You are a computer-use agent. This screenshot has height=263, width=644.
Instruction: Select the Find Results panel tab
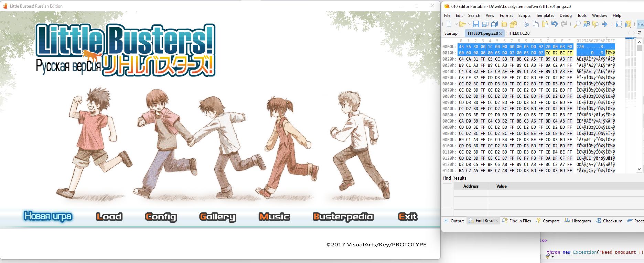(x=483, y=221)
